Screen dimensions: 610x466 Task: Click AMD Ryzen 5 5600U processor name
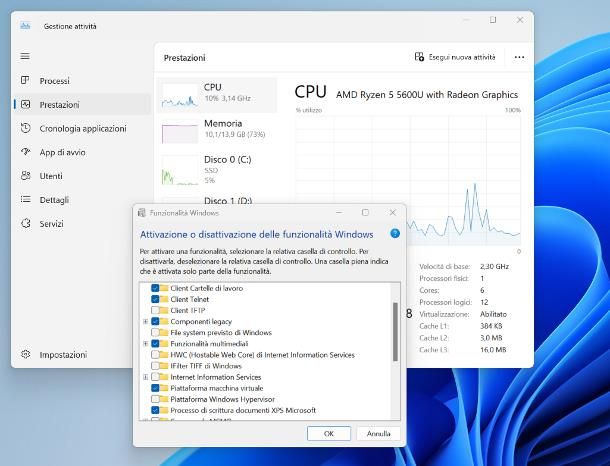(x=427, y=95)
